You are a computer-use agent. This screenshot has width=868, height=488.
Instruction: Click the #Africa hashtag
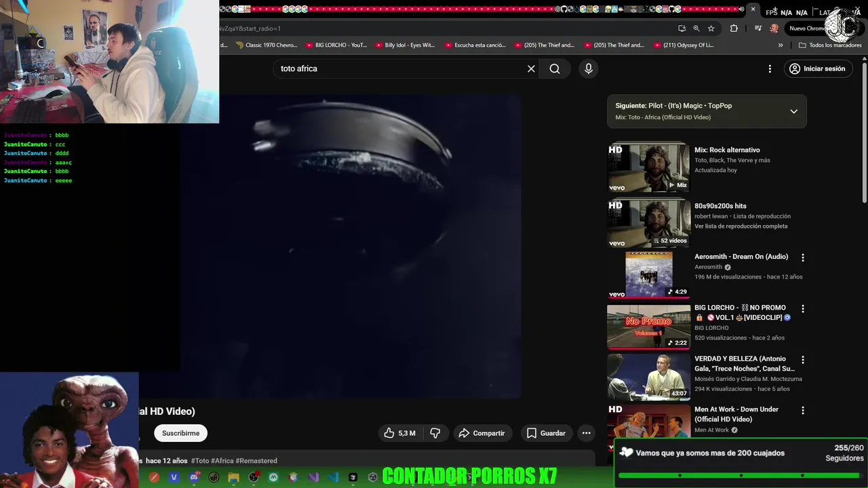coord(222,461)
